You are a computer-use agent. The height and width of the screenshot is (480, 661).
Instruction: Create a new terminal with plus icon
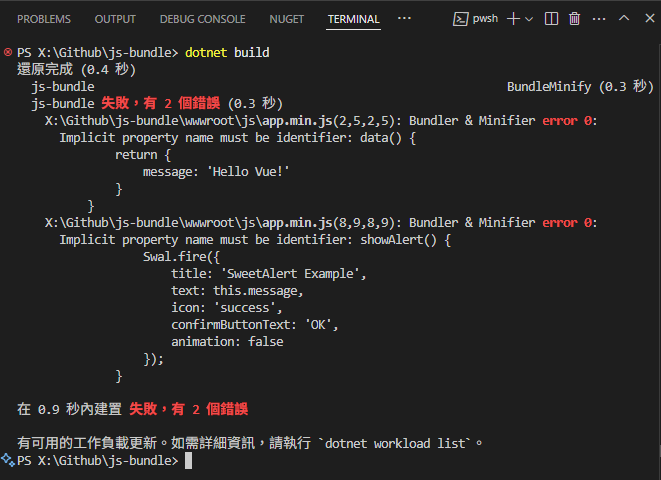click(513, 18)
